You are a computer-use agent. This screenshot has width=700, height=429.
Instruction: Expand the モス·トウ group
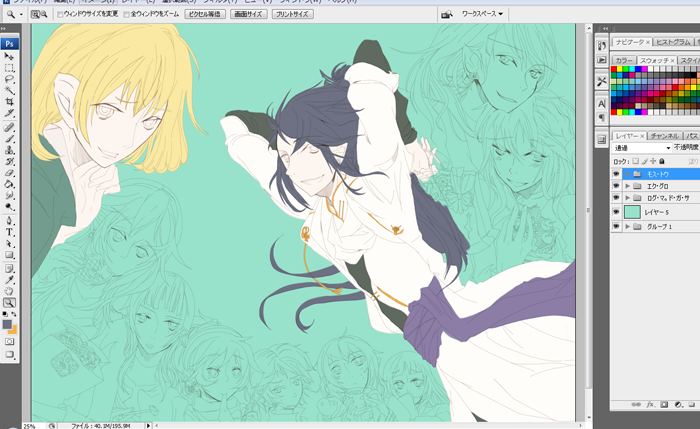coord(628,174)
